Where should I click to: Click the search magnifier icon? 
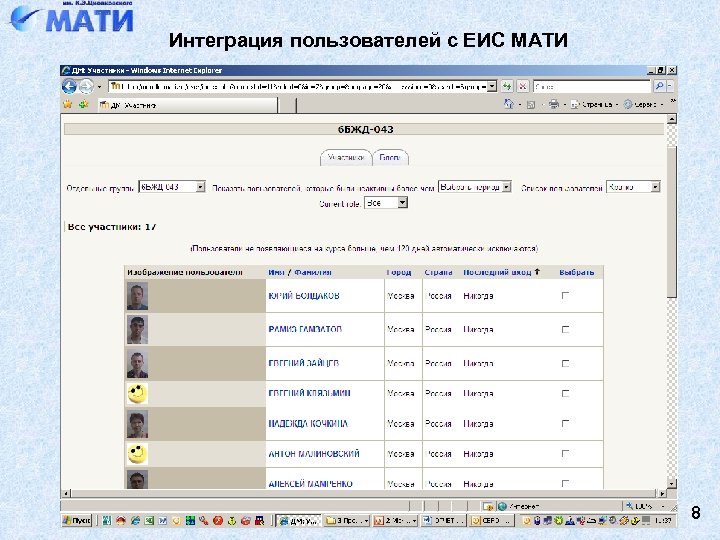tap(659, 86)
